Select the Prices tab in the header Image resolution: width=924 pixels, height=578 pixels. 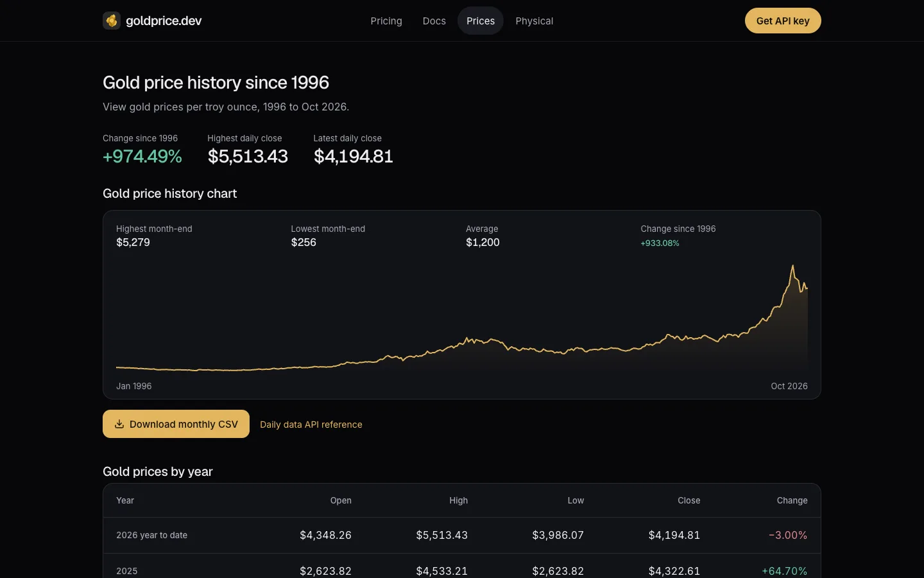click(481, 21)
